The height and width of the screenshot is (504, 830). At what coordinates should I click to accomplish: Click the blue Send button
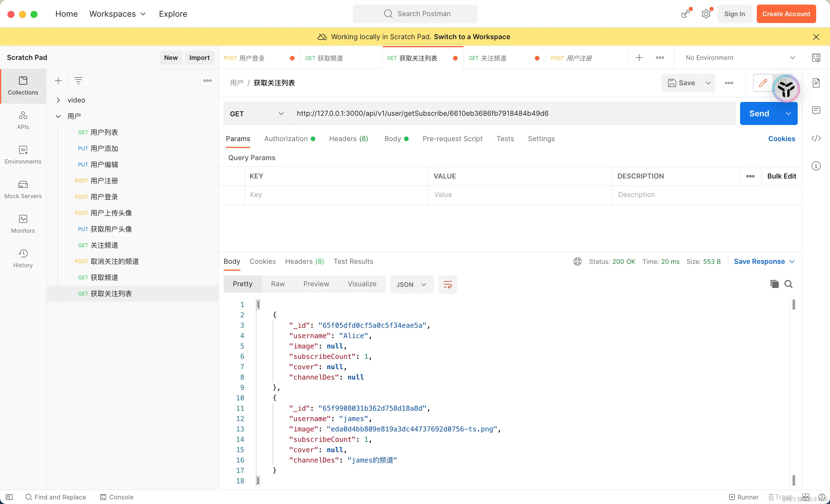coord(759,113)
